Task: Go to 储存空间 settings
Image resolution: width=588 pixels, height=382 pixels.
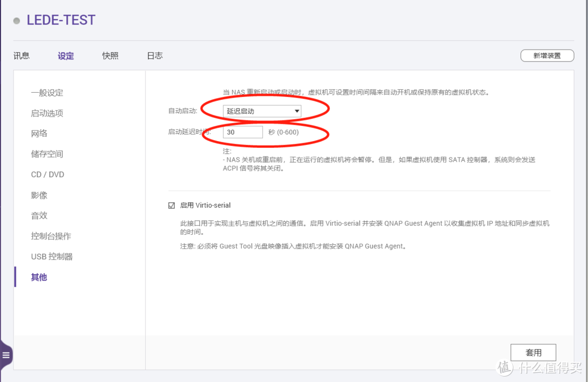Action: click(47, 154)
